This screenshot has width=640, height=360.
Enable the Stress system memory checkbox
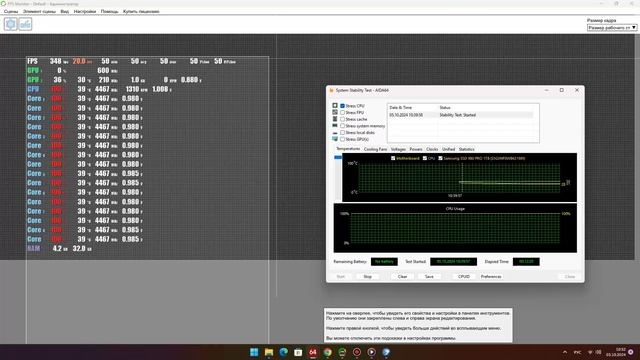pos(342,126)
